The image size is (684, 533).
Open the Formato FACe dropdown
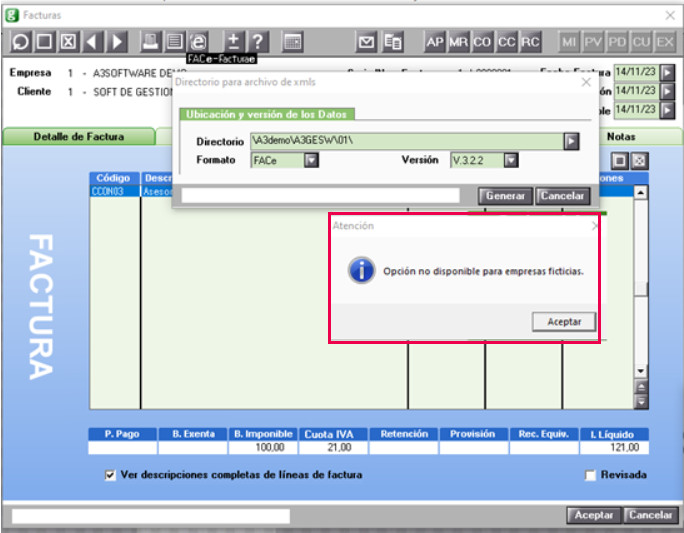point(311,161)
